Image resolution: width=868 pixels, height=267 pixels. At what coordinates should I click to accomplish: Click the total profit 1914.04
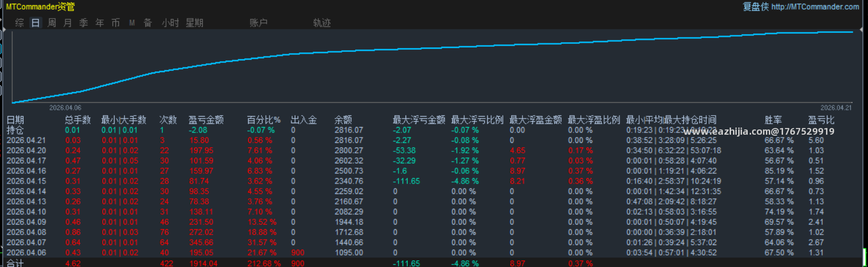coord(203,263)
